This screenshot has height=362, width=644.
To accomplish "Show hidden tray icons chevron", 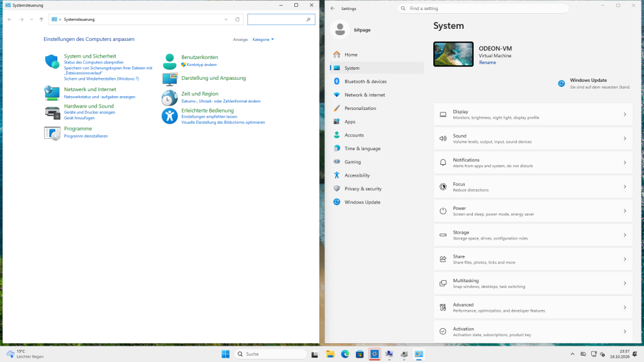I will [572, 354].
